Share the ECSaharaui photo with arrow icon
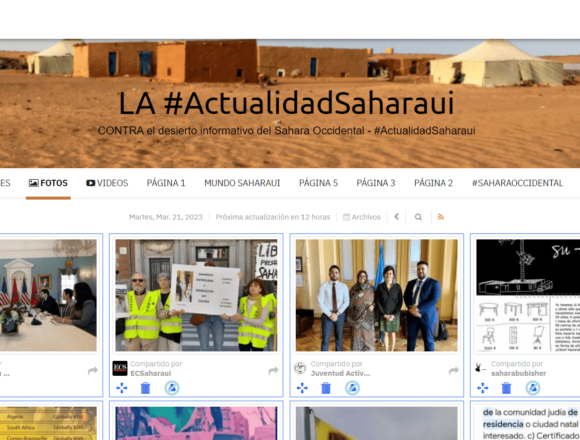This screenshot has width=580, height=440. 273,370
